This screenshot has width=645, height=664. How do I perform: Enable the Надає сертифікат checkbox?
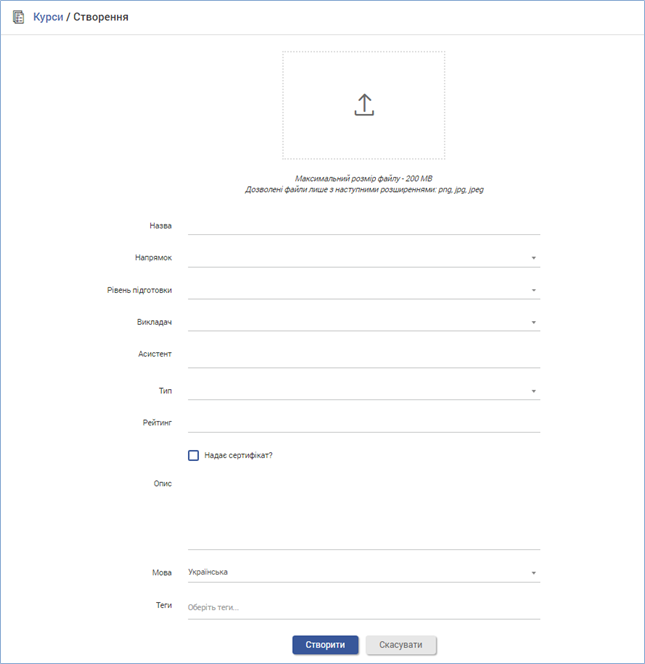pyautogui.click(x=193, y=455)
